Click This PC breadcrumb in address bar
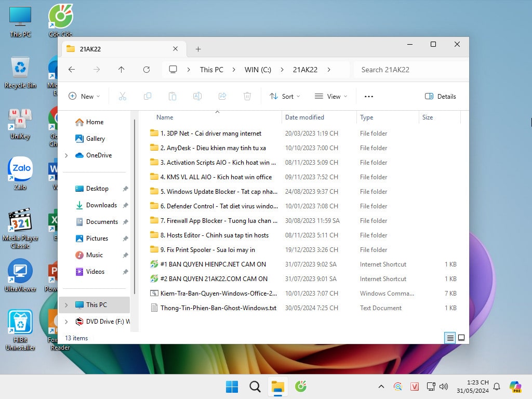Screen dimensions: 532x399 [x=211, y=70]
